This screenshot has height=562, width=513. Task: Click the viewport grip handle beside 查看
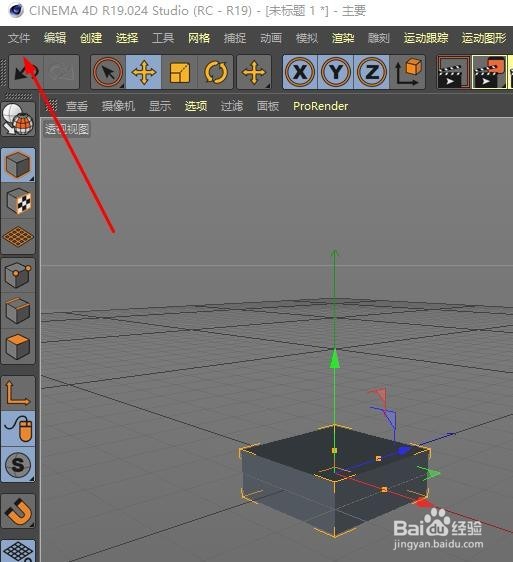[x=52, y=106]
